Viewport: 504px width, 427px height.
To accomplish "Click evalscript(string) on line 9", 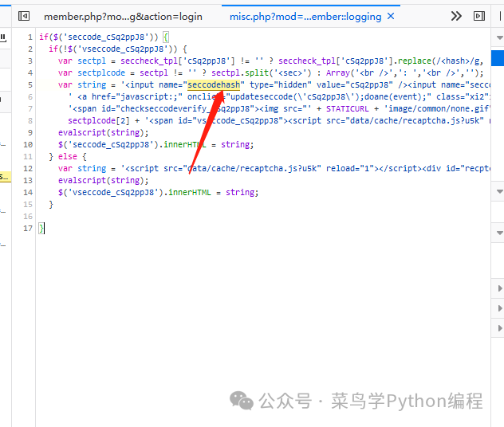I will point(103,132).
